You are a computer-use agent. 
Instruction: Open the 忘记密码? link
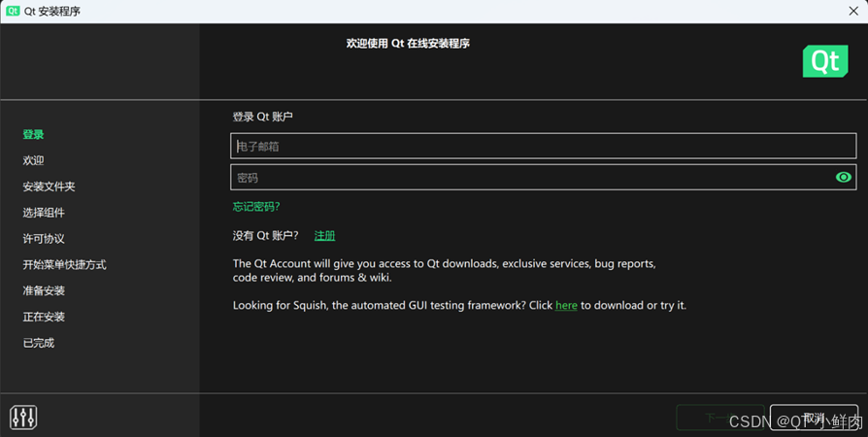coord(256,207)
